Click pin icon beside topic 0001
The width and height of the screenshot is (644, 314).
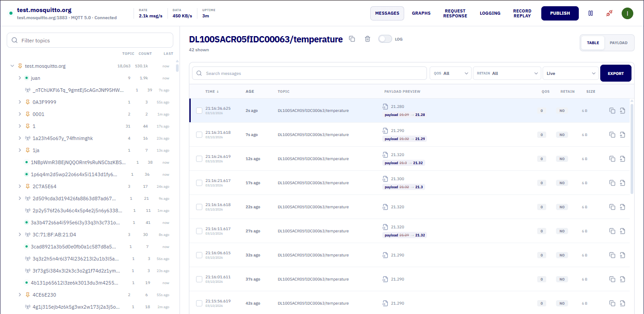pos(28,114)
